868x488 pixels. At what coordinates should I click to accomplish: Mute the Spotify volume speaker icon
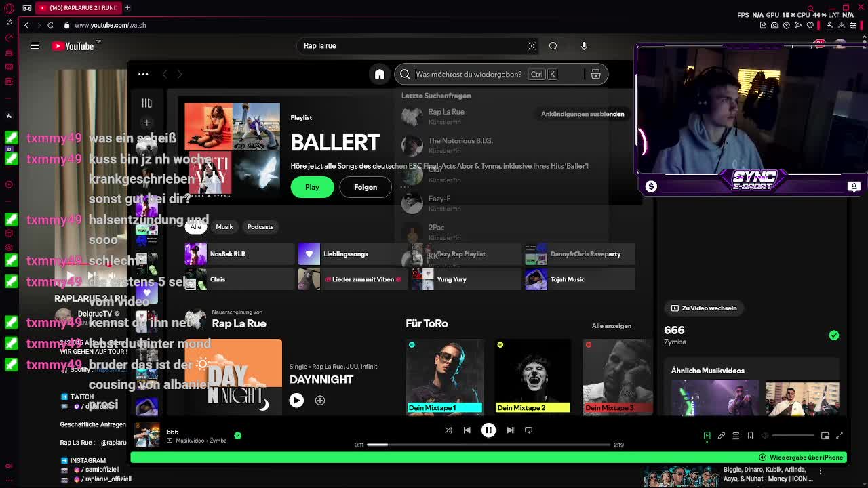click(765, 436)
